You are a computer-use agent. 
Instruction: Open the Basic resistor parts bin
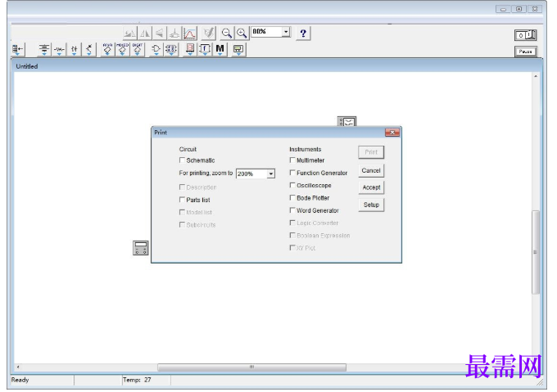point(59,49)
